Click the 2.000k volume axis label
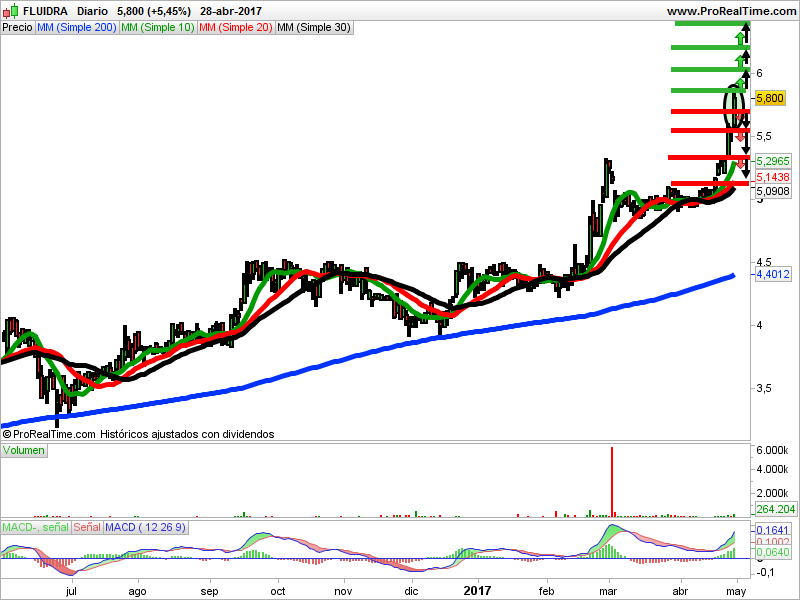Screen dimensions: 800x600 [x=772, y=493]
